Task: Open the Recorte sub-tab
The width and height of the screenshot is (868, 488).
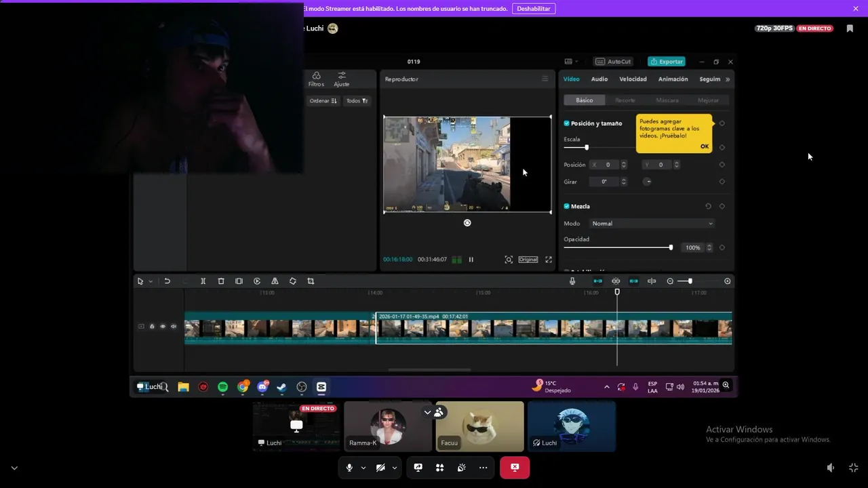Action: (625, 100)
